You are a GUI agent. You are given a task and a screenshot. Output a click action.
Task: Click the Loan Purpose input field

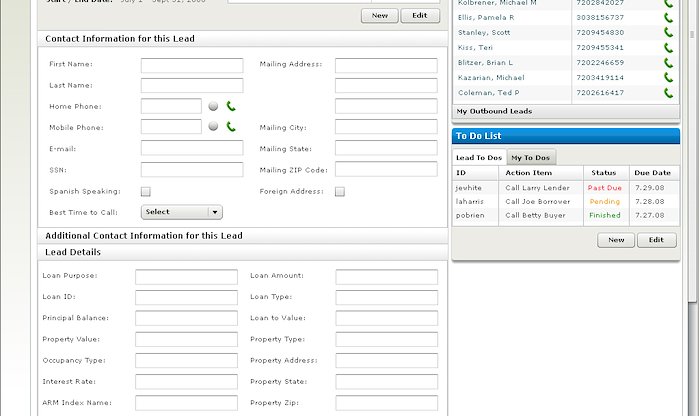(186, 277)
